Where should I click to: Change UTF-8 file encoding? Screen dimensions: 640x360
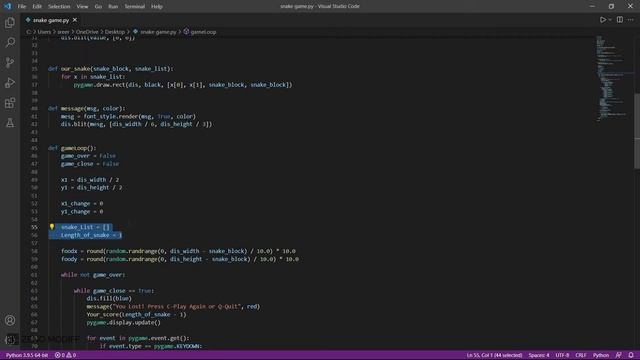(x=562, y=355)
